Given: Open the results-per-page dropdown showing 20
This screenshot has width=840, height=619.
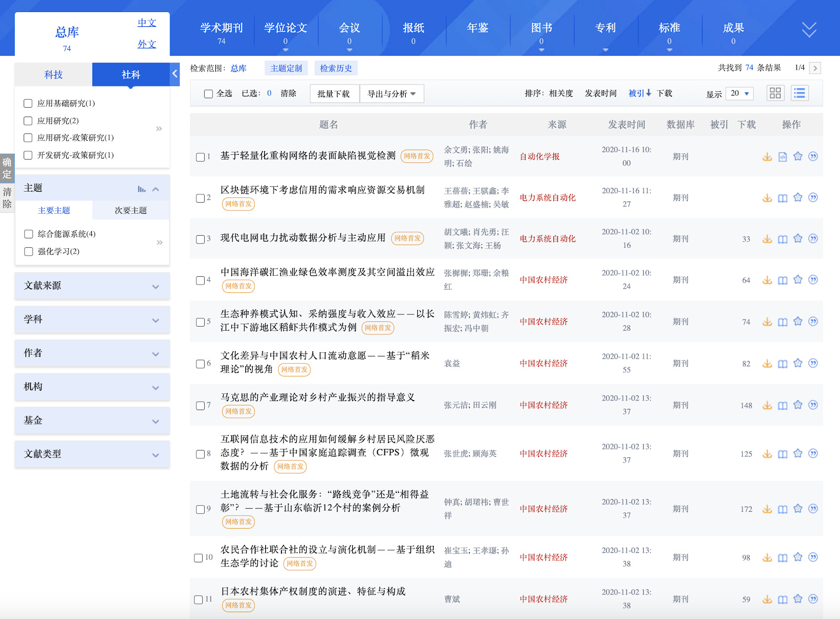Looking at the screenshot, I should (x=738, y=93).
